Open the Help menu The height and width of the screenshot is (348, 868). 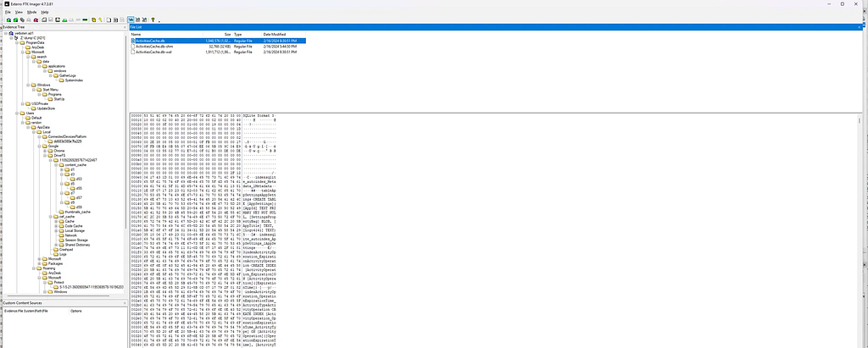45,12
